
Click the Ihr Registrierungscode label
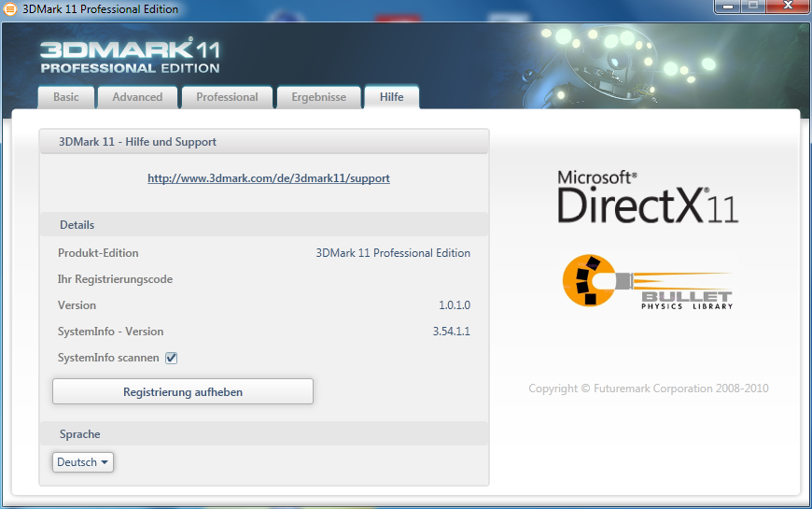[115, 279]
